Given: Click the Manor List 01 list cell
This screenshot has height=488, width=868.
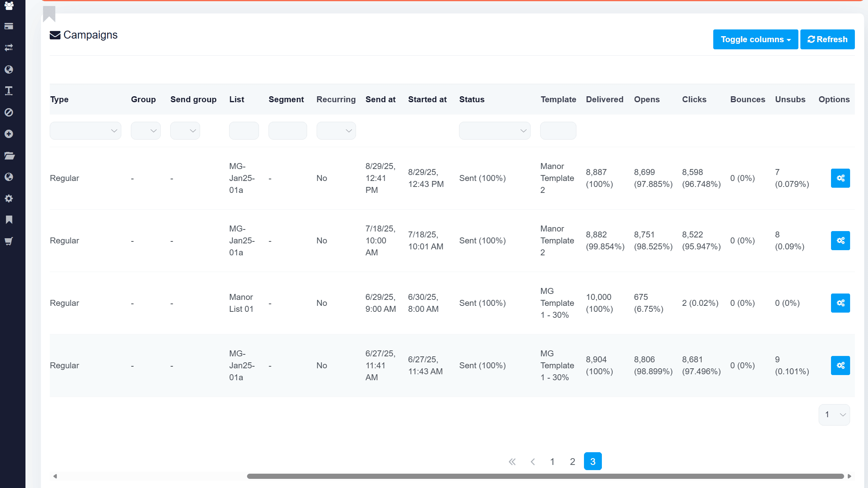Looking at the screenshot, I should [x=241, y=303].
